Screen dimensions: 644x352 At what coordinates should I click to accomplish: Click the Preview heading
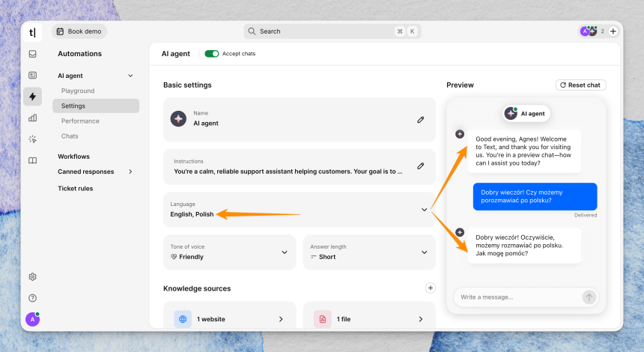[x=460, y=85]
